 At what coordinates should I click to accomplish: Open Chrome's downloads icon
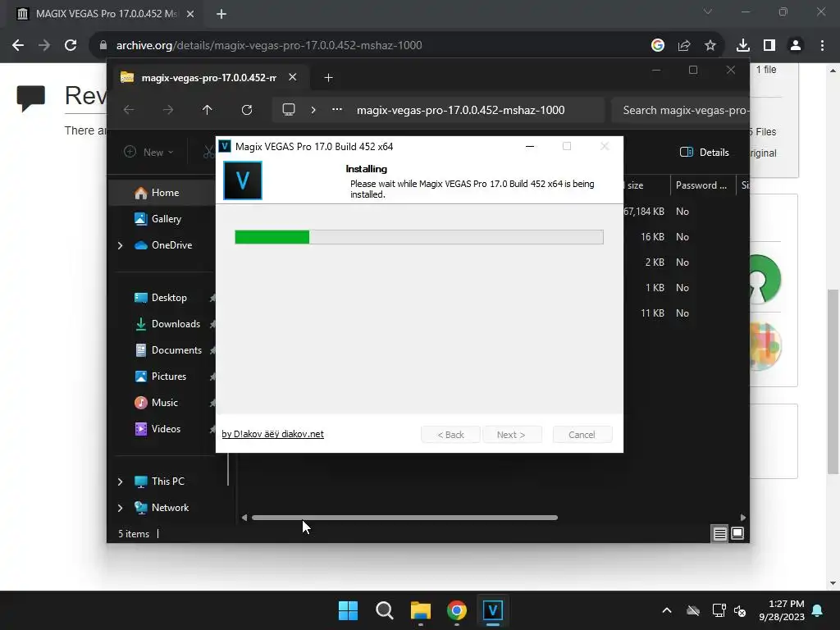[743, 46]
